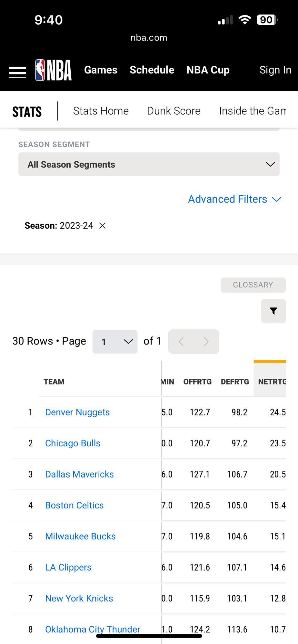The width and height of the screenshot is (298, 644).
Task: Sort table by OFFRTG column
Action: [197, 382]
